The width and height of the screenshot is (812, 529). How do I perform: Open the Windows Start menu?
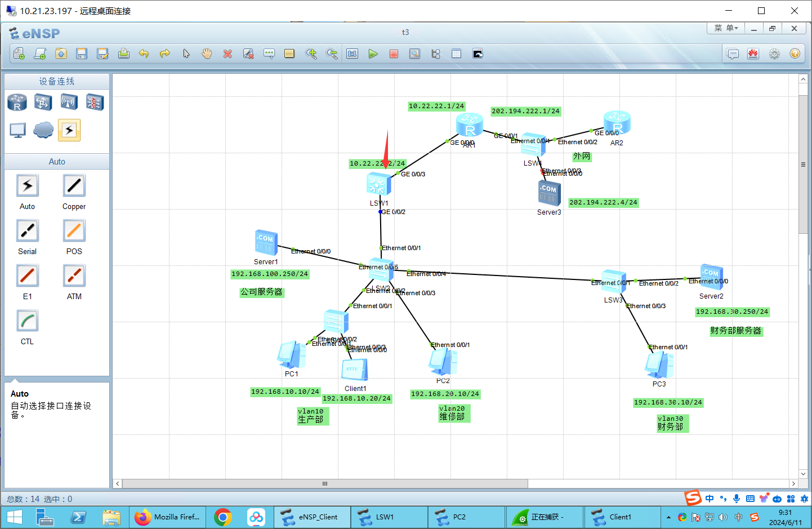tap(14, 517)
